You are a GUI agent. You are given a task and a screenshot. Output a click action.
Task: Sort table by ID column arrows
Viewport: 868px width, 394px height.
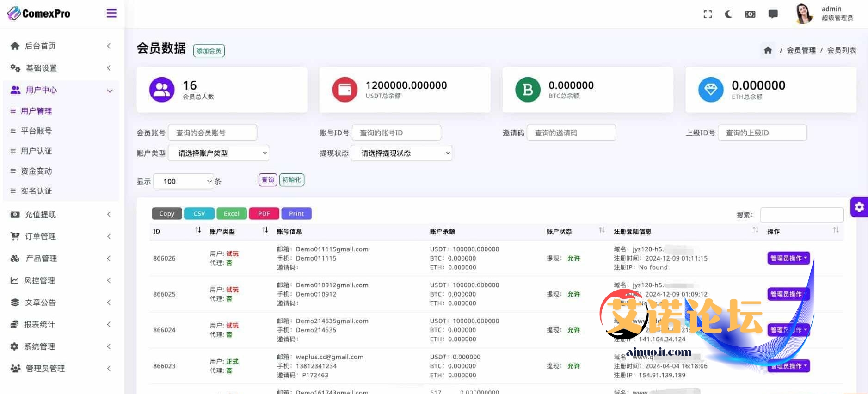(198, 230)
